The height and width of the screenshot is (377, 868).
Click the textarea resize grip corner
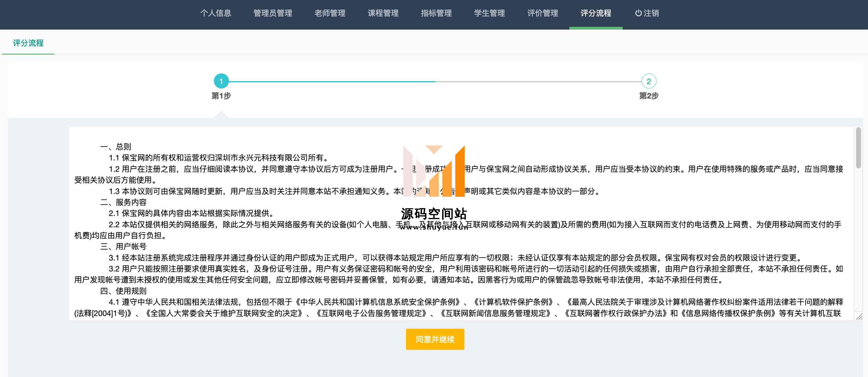859,316
